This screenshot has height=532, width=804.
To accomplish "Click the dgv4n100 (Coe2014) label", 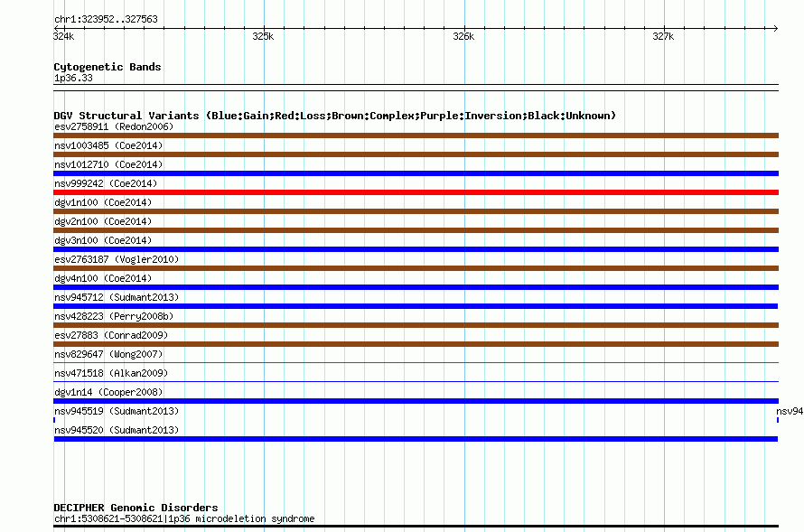I will (x=103, y=278).
